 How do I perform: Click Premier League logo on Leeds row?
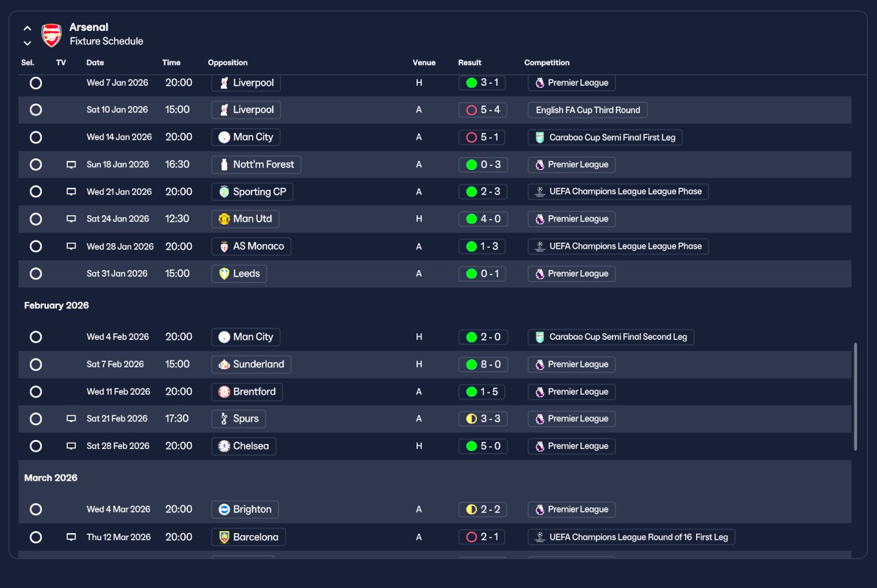539,273
